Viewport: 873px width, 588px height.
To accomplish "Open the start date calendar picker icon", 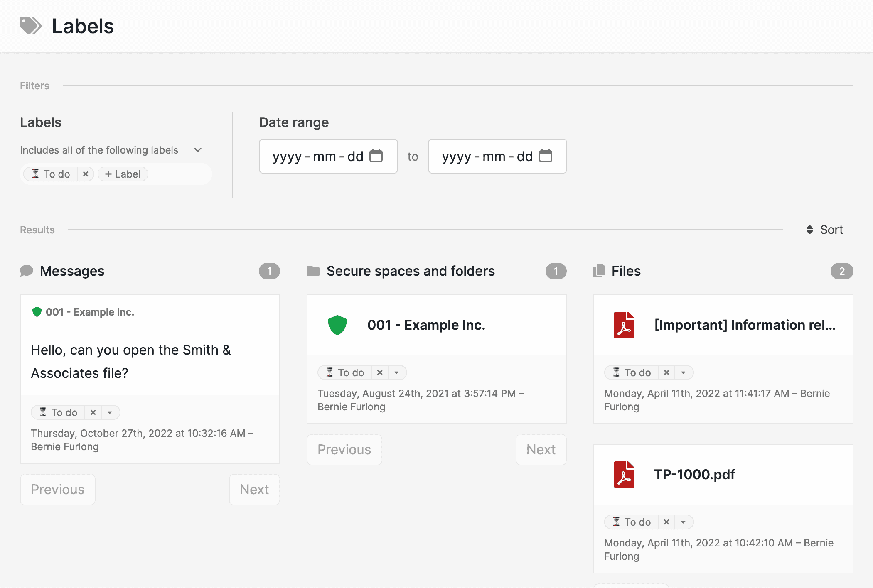I will pos(376,156).
